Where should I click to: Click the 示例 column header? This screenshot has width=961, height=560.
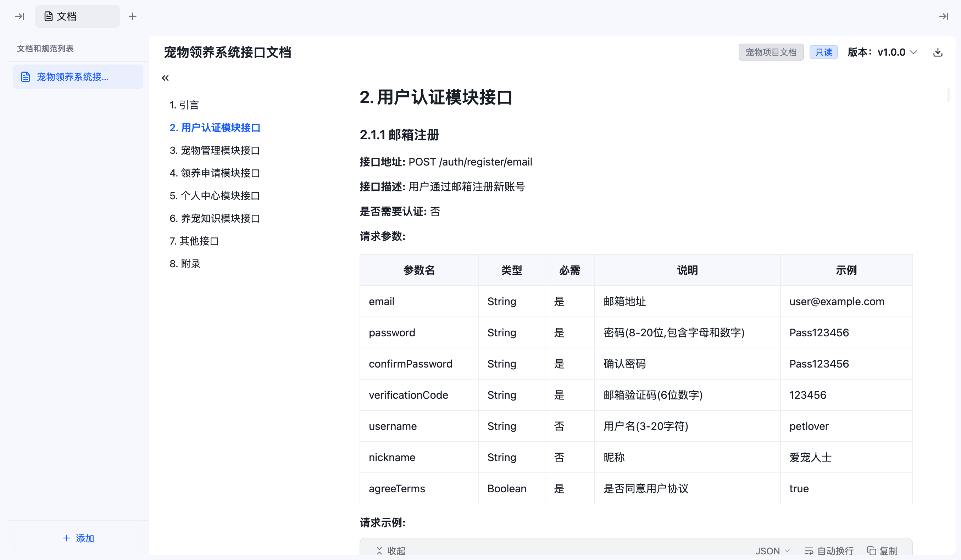pyautogui.click(x=846, y=270)
